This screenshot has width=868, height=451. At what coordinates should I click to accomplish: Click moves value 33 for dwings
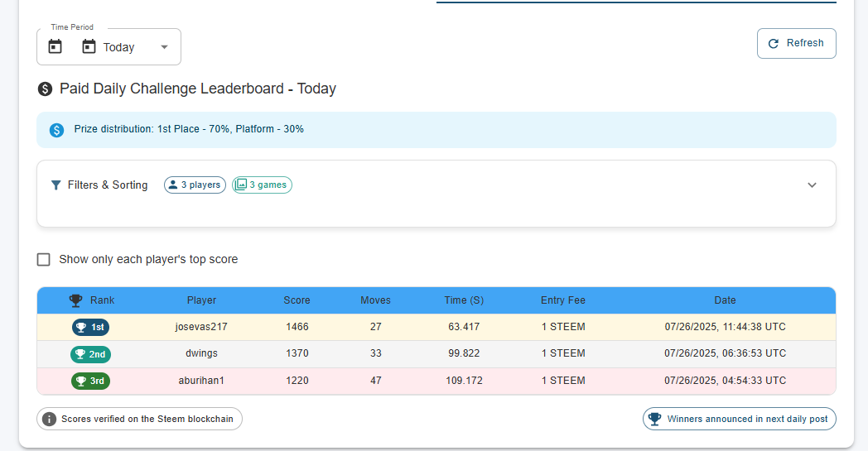(x=376, y=353)
